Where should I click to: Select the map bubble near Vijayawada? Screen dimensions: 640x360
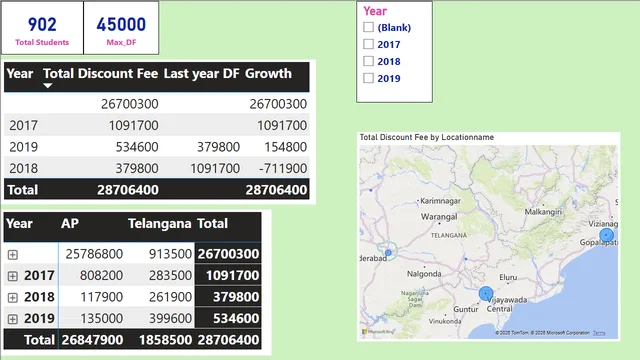(486, 293)
